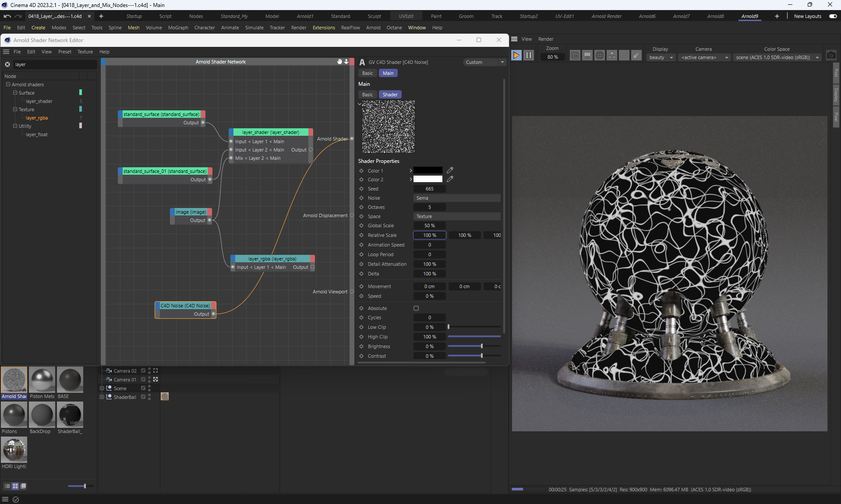The image size is (841, 504).
Task: Click the white Color 2 swatch
Action: point(428,179)
